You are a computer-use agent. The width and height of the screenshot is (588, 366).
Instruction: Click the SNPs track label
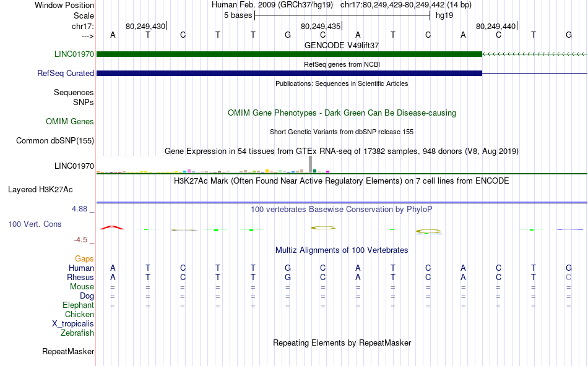coord(84,102)
